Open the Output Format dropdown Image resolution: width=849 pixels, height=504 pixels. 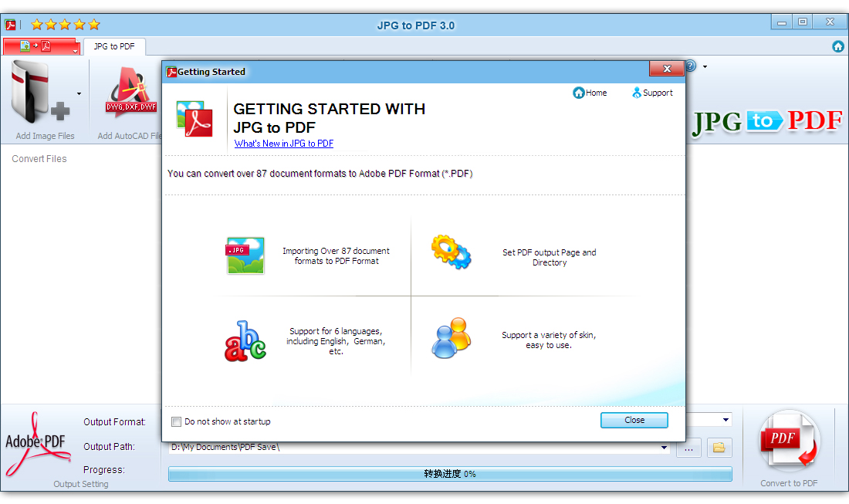(726, 420)
